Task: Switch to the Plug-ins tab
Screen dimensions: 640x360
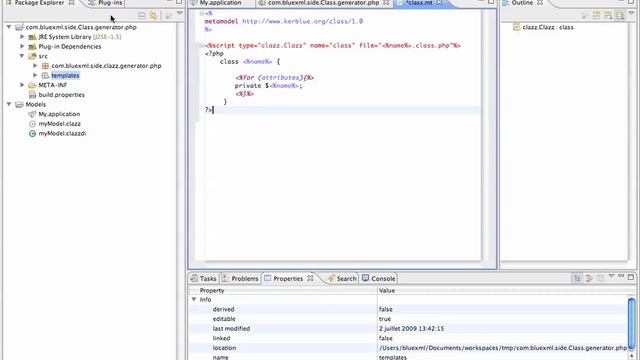Action: pos(105,3)
